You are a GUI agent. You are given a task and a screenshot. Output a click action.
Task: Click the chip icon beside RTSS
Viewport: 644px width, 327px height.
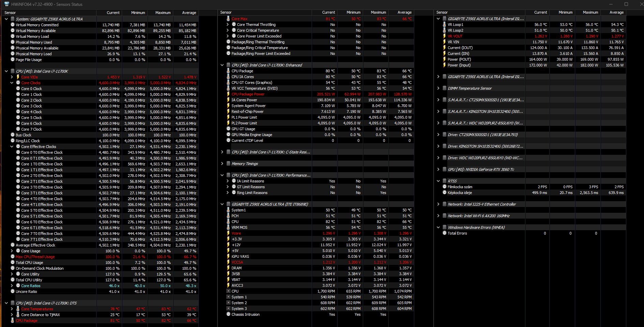point(444,181)
